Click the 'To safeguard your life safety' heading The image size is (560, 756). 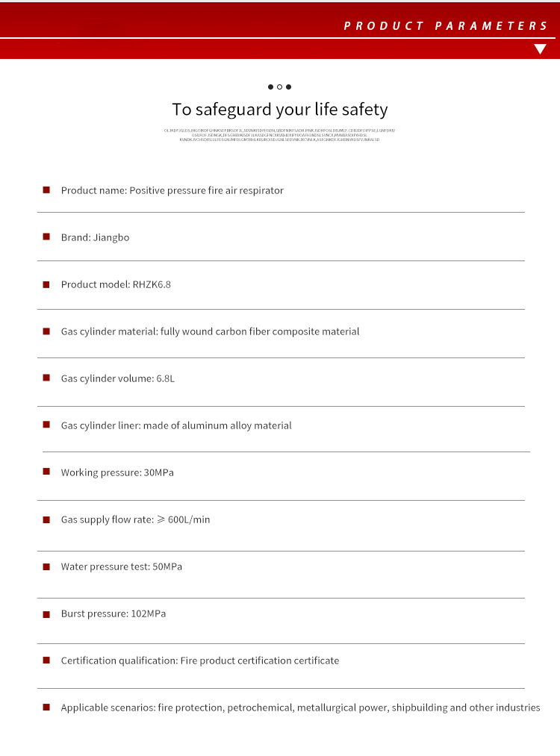coord(280,110)
